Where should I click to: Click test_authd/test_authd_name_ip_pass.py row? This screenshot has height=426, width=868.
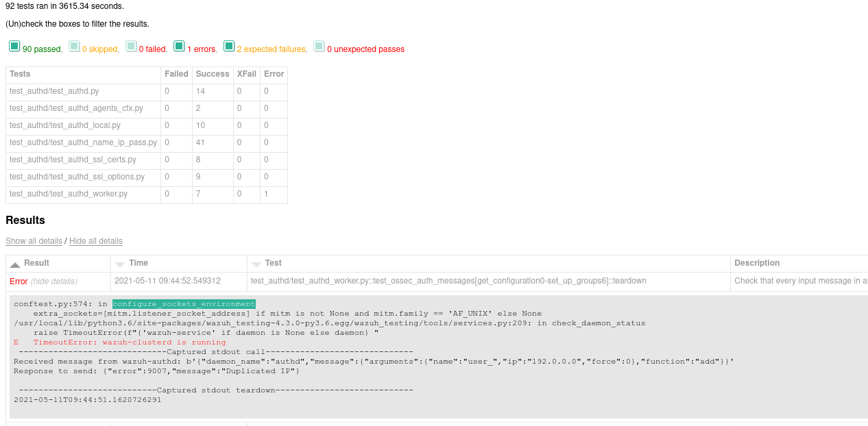(83, 142)
